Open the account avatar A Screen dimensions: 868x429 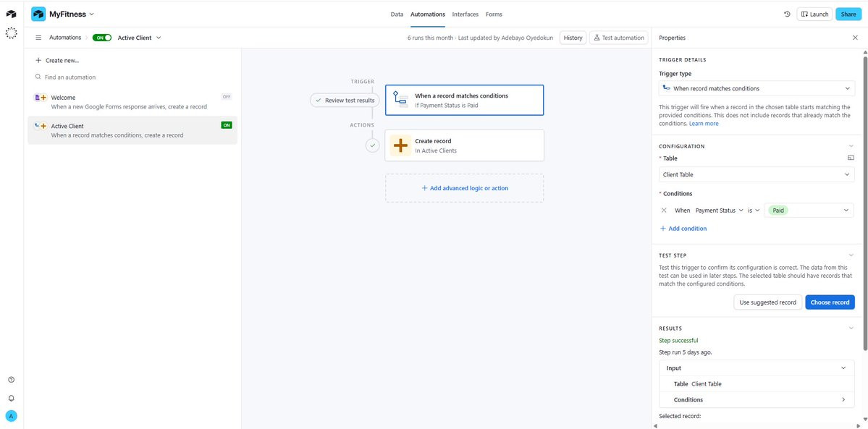pos(11,416)
